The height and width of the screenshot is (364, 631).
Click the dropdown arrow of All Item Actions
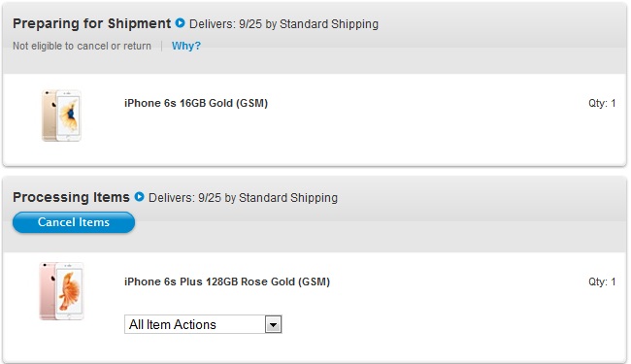273,324
